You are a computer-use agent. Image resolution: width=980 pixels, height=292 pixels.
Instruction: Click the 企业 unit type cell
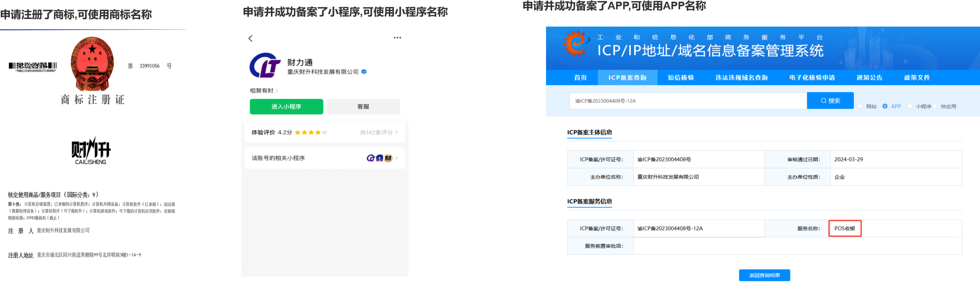[896, 177]
